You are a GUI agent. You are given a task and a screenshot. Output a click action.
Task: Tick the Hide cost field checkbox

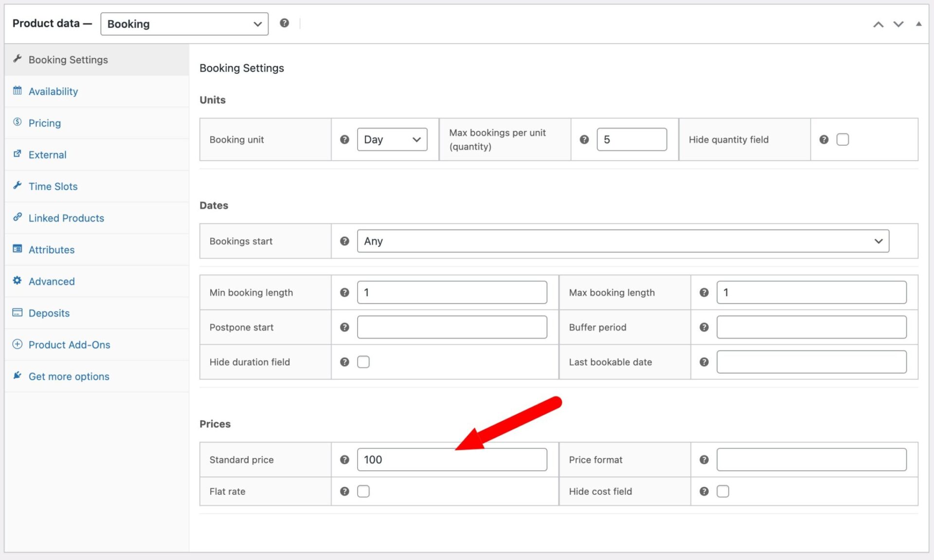tap(723, 491)
